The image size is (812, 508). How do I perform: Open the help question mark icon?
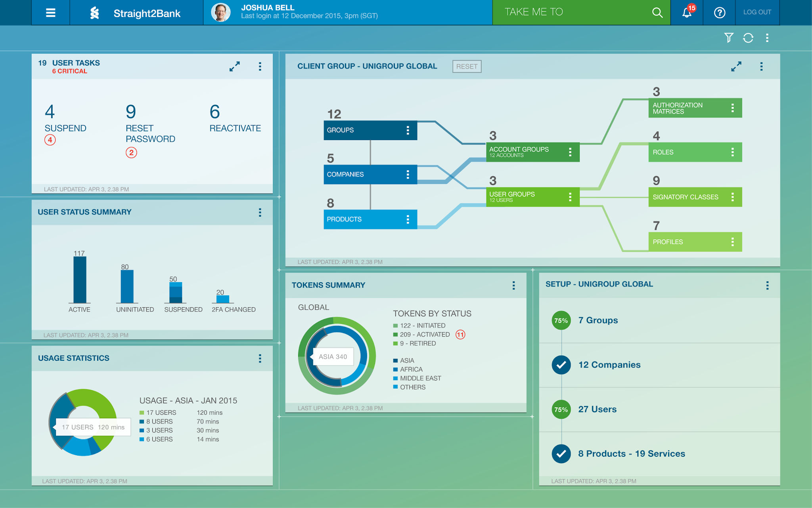click(x=719, y=13)
